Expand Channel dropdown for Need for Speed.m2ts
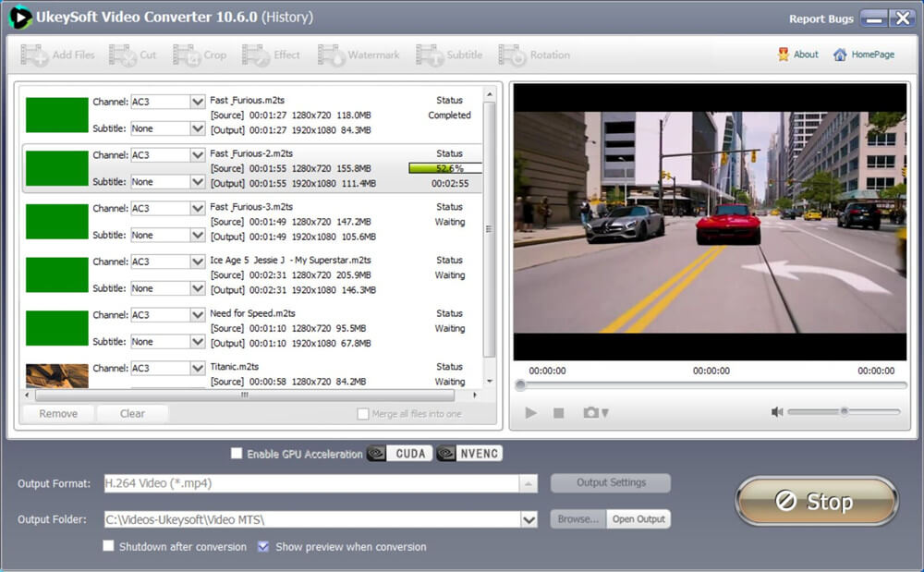This screenshot has height=572, width=924. (x=198, y=315)
